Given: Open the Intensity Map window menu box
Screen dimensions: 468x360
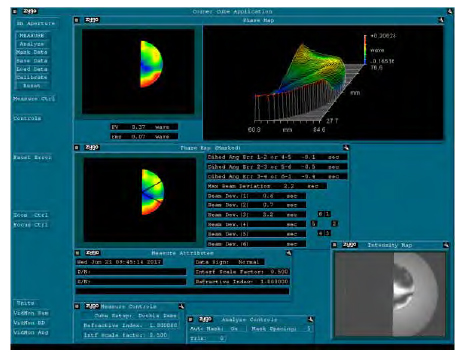Looking at the screenshot, I should click(x=335, y=245).
